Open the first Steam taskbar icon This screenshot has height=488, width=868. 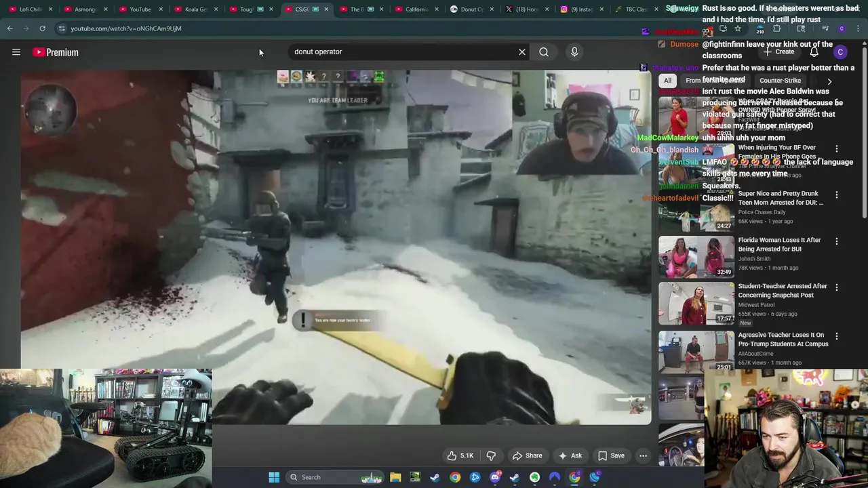tap(435, 477)
